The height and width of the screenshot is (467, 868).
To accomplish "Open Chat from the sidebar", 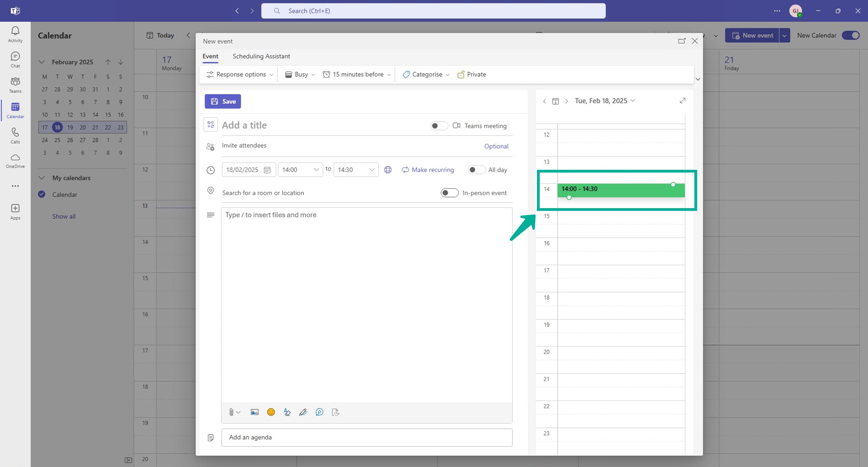I will click(15, 60).
